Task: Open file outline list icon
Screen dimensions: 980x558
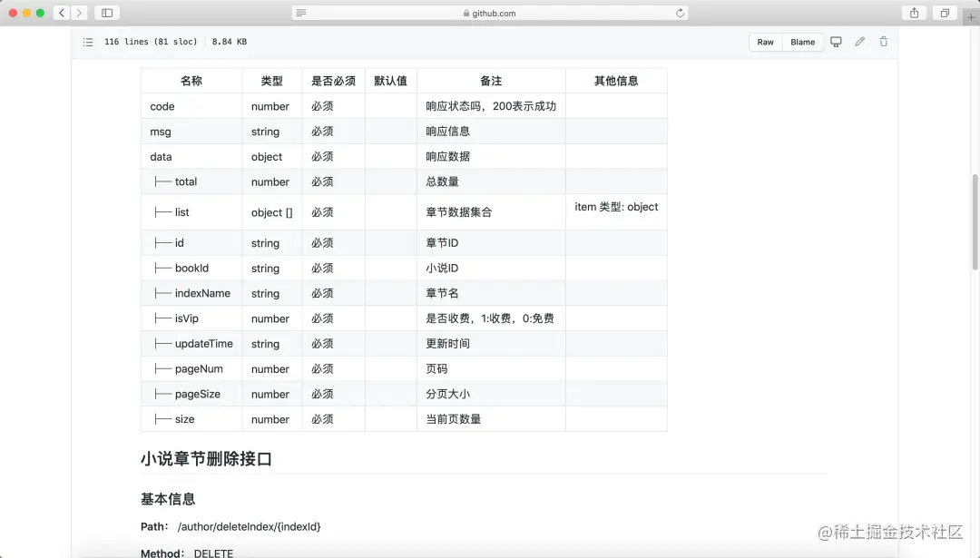Action: point(88,42)
